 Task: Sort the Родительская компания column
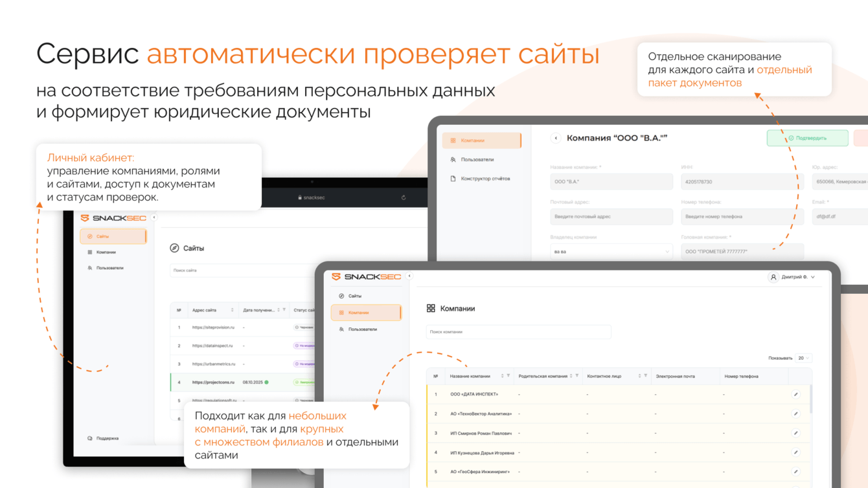click(x=571, y=376)
